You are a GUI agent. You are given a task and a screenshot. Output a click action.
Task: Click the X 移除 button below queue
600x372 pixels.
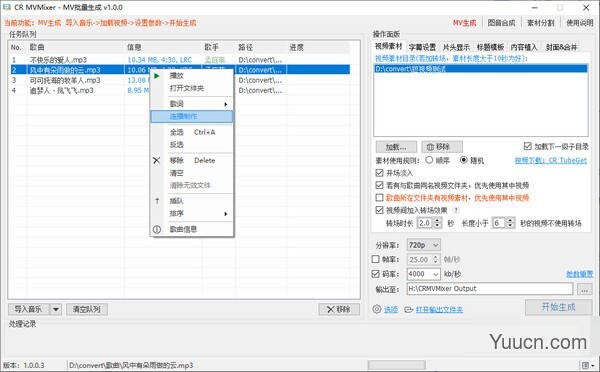click(339, 309)
